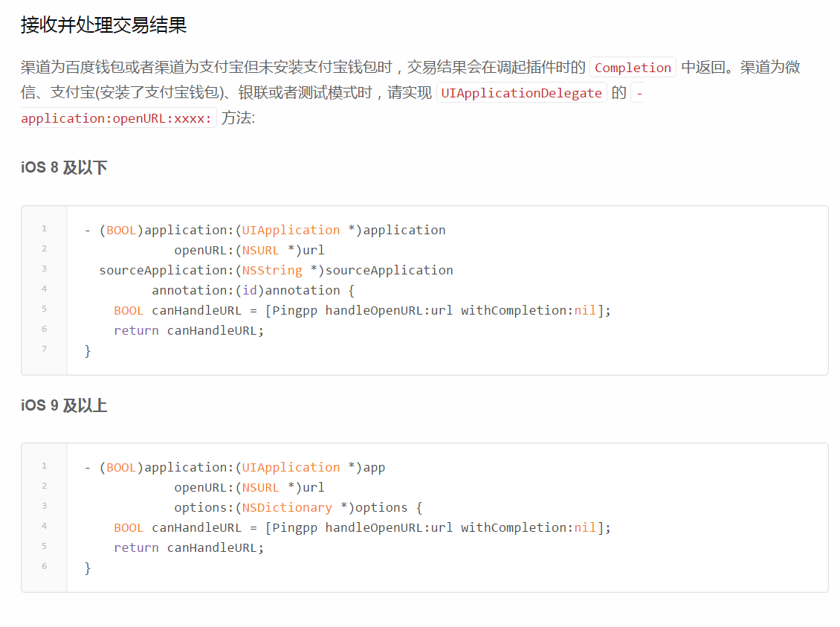Click the annotation:(id)annotation code line
The width and height of the screenshot is (840, 627).
pyautogui.click(x=253, y=290)
